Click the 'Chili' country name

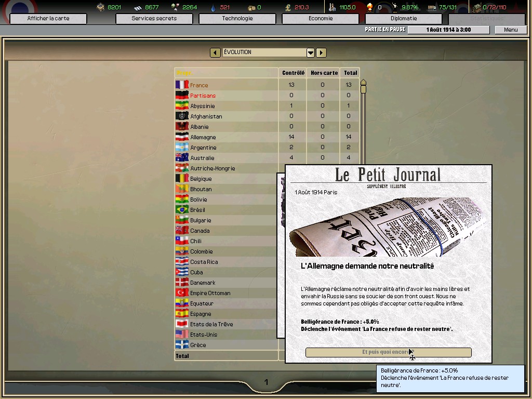[x=196, y=241]
